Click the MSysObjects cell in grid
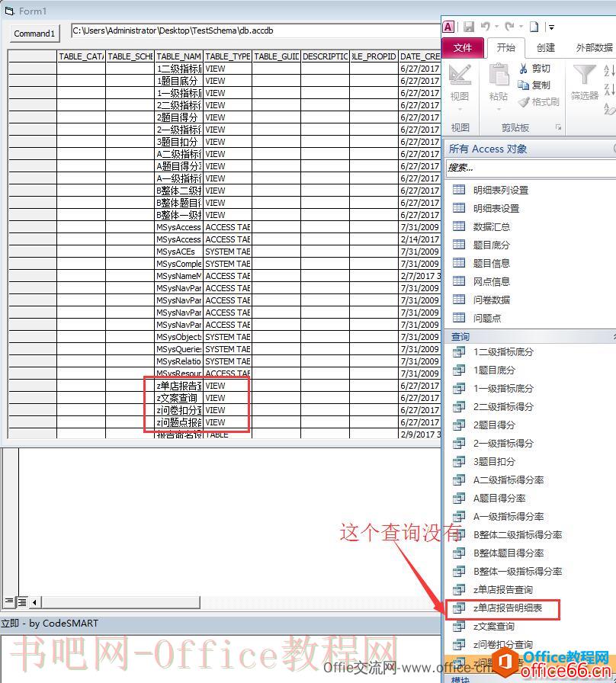The image size is (616, 683). (x=179, y=337)
